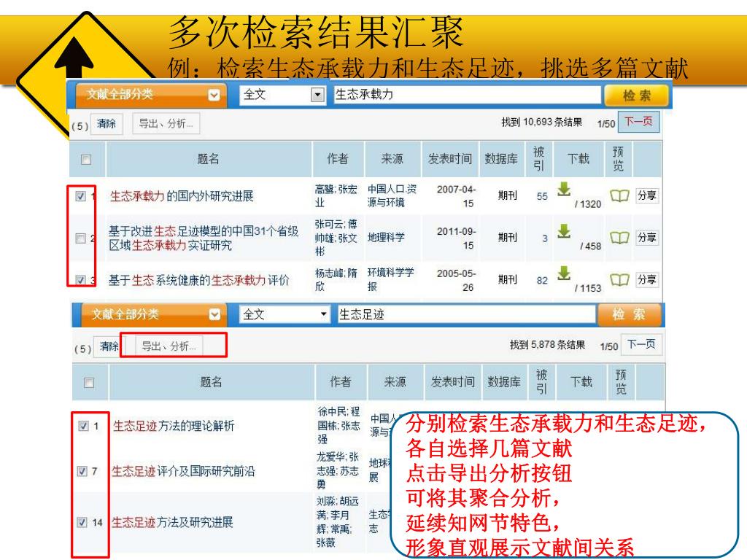Download the 生态承载力的国内外研究进展 article
747x560 pixels.
pos(564,189)
